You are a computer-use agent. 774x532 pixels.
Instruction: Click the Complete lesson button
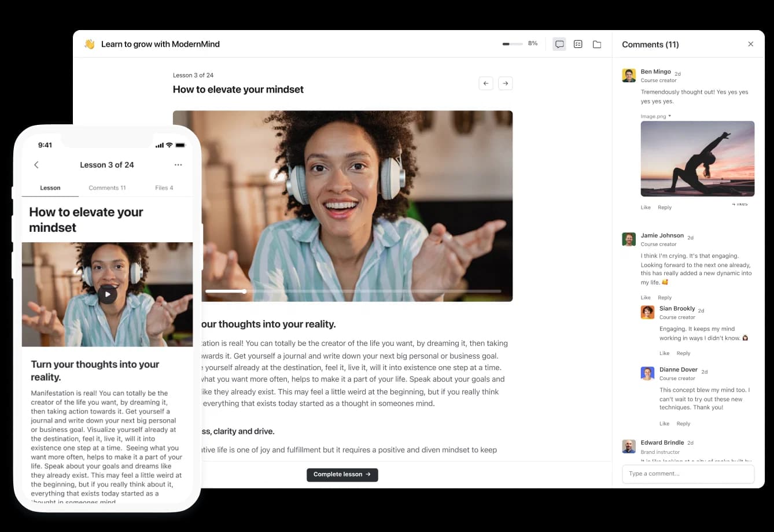click(x=342, y=474)
